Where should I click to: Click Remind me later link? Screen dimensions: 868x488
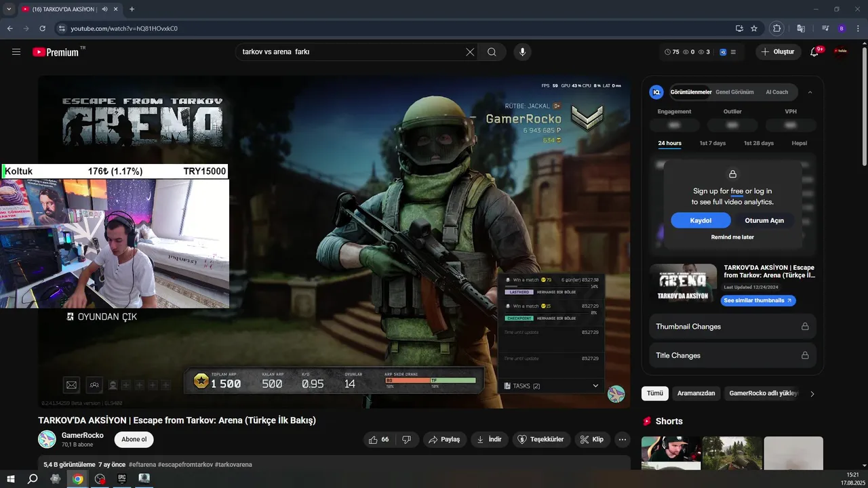[732, 237]
